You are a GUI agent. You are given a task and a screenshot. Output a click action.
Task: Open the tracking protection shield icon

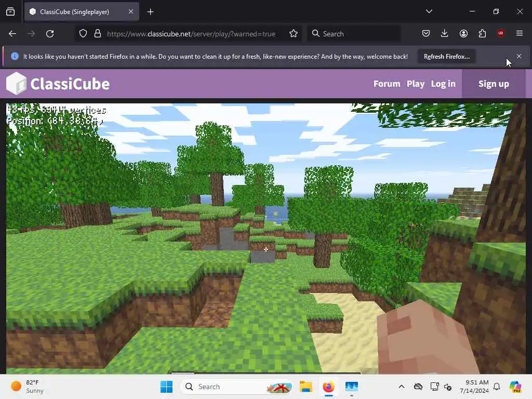[x=83, y=34]
